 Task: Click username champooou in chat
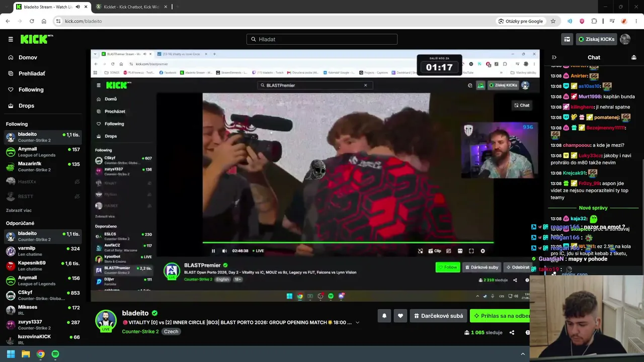[x=577, y=145]
